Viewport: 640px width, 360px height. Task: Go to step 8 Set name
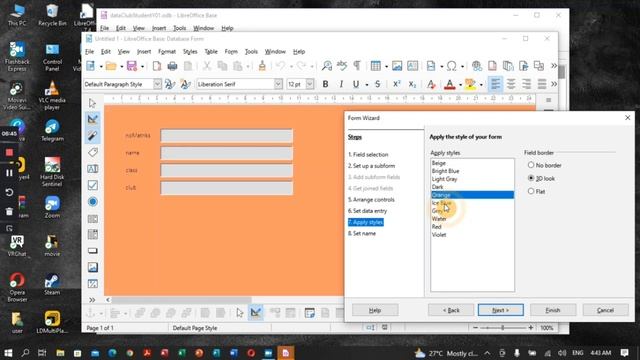[x=362, y=233]
